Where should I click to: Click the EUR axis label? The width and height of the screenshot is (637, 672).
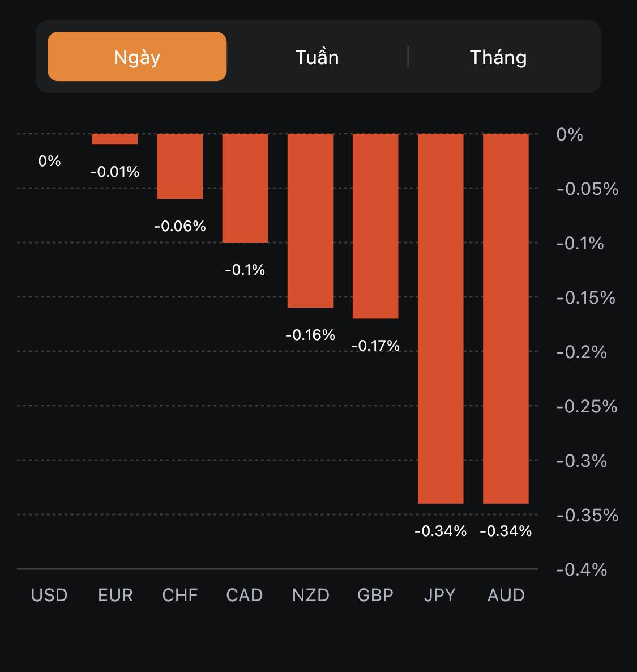pos(116,595)
